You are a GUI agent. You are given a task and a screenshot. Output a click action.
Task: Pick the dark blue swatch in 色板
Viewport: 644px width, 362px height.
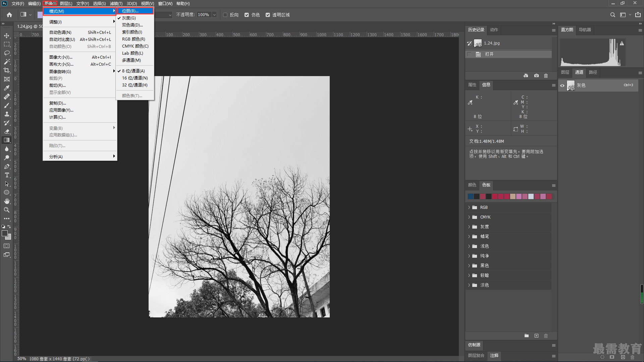tap(471, 196)
